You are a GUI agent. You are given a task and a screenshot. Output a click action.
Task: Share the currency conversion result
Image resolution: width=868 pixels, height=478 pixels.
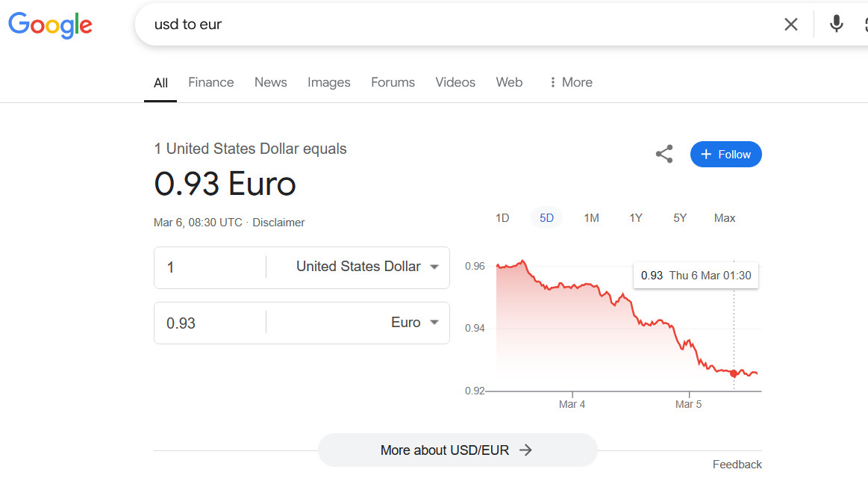pos(664,155)
